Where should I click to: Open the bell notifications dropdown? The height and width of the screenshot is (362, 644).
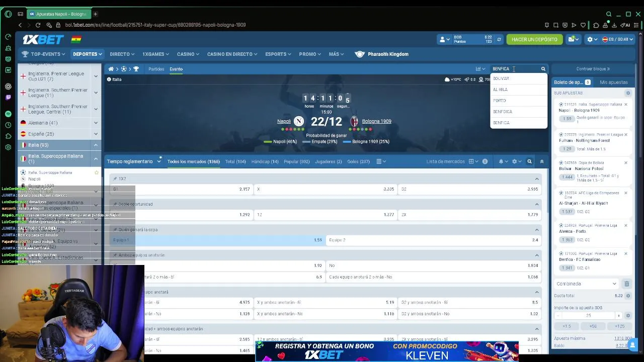click(x=503, y=161)
